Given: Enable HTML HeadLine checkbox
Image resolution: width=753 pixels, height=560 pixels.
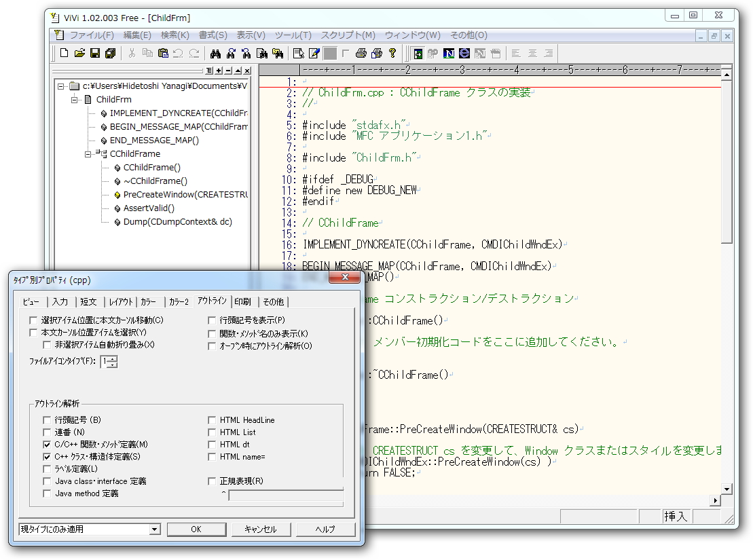Looking at the screenshot, I should [212, 419].
